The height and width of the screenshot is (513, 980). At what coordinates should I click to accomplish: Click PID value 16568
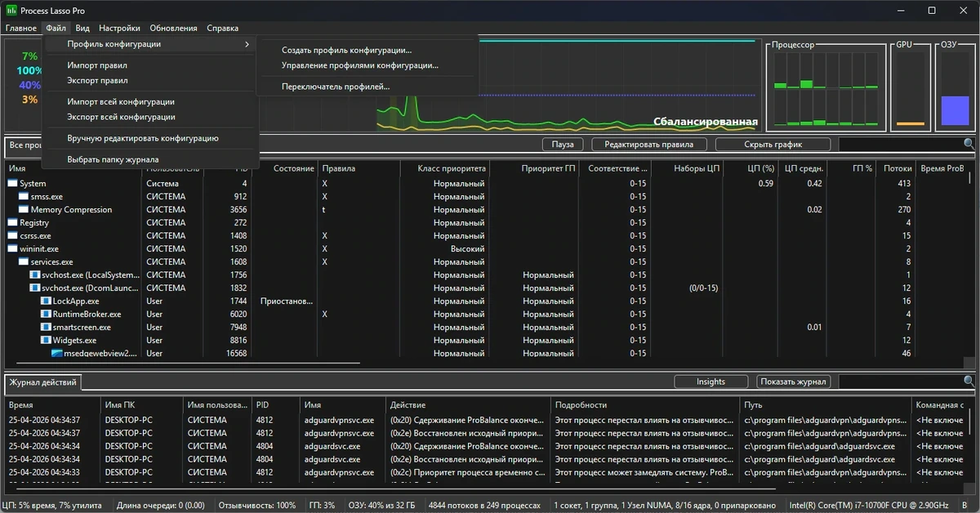(x=236, y=354)
